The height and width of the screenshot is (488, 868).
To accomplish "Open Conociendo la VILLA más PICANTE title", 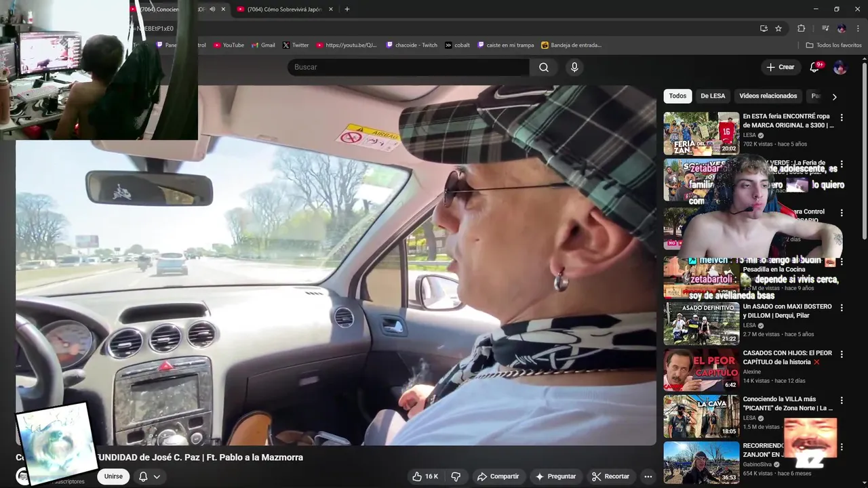I will [787, 404].
